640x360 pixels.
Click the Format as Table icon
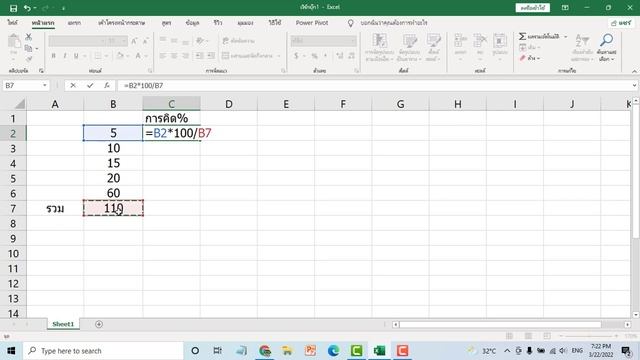(409, 41)
